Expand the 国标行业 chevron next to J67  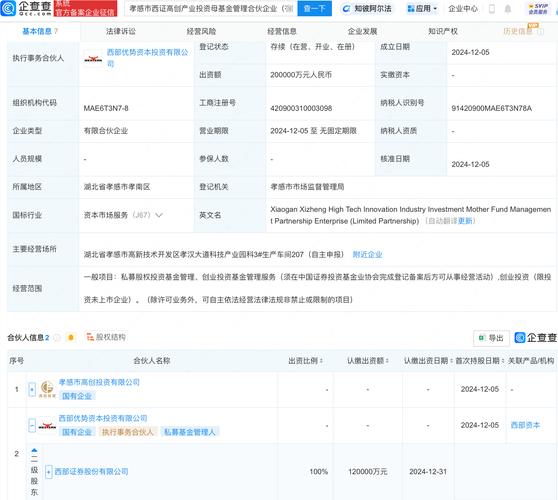point(159,215)
